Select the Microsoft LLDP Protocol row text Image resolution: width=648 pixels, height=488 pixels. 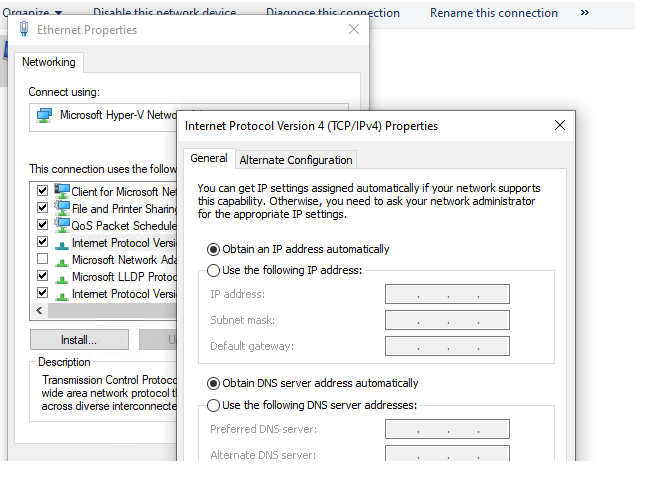click(x=124, y=276)
